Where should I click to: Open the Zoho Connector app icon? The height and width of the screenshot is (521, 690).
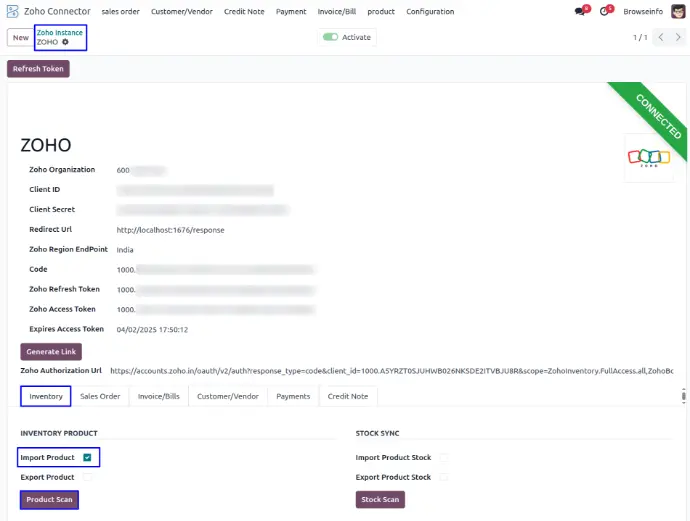pos(12,11)
